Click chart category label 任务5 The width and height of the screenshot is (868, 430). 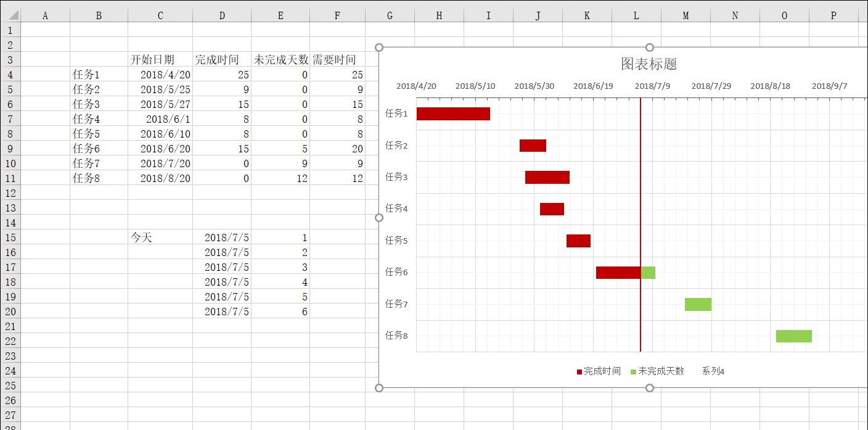click(x=396, y=241)
